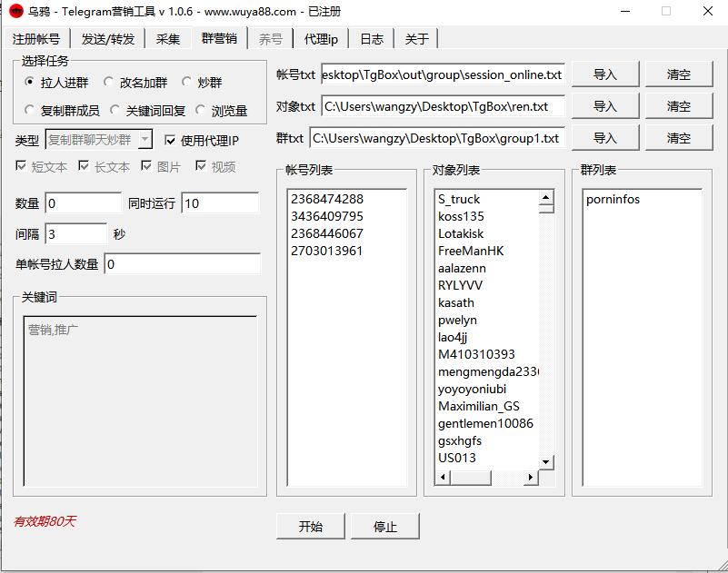Click scroll down arrow in 对象列表
The image size is (728, 573).
pos(546,461)
